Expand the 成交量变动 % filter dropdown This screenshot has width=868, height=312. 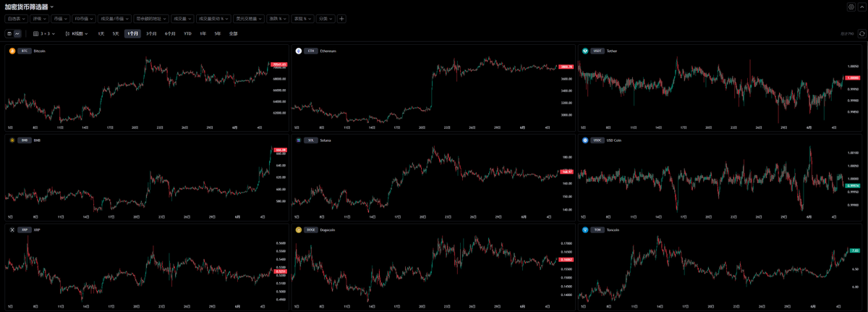pyautogui.click(x=213, y=19)
